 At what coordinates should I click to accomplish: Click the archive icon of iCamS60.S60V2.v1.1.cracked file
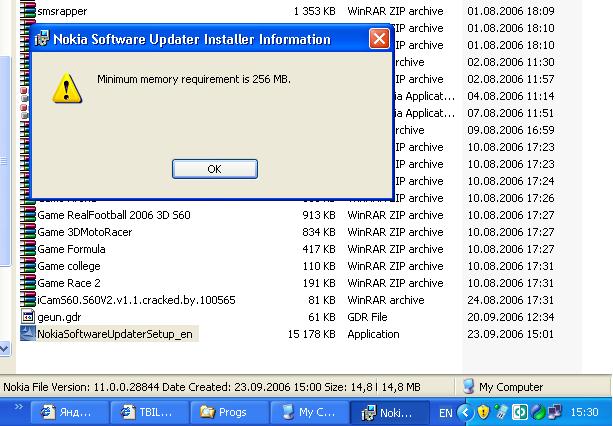[x=28, y=300]
